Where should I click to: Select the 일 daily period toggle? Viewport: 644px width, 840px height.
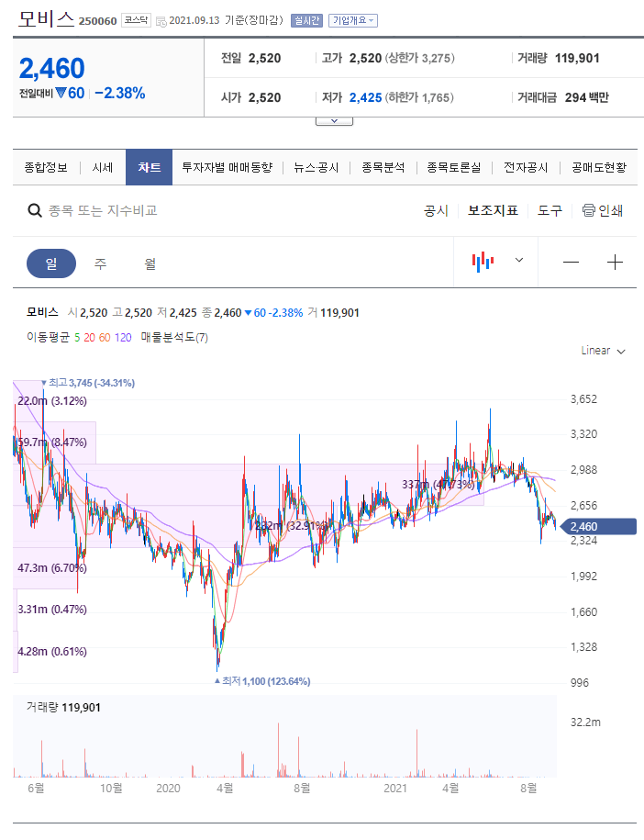pyautogui.click(x=51, y=263)
